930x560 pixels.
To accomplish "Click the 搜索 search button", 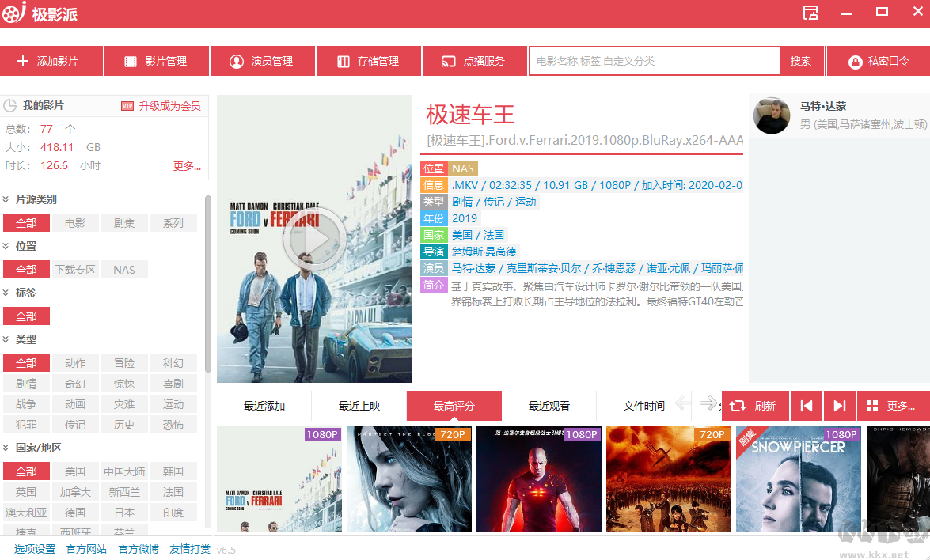I will 801,61.
